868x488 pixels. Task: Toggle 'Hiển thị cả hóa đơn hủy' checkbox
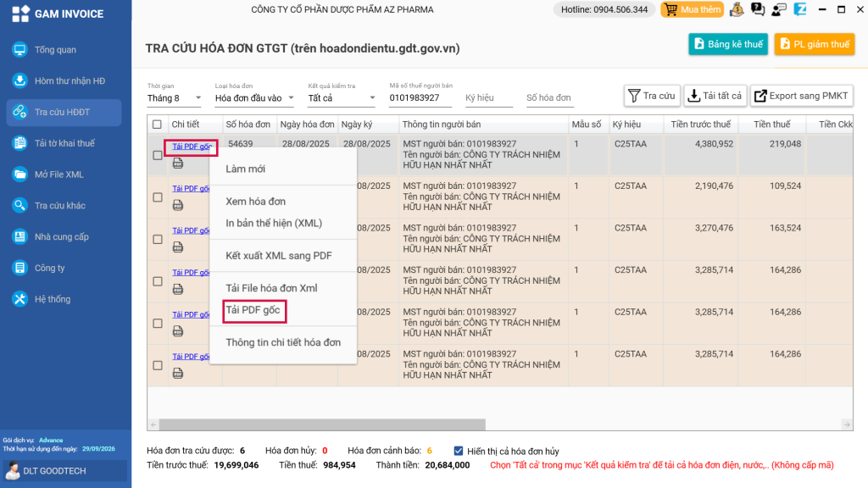coord(459,451)
